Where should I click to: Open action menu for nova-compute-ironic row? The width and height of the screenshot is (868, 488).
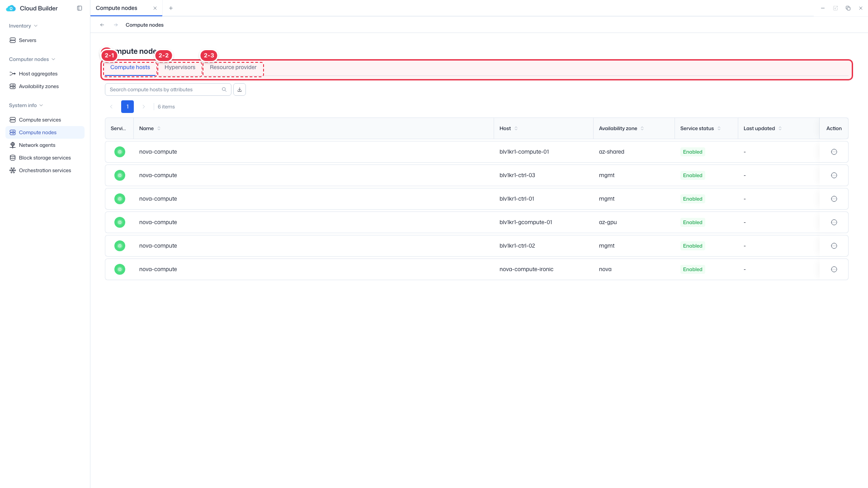coord(834,269)
